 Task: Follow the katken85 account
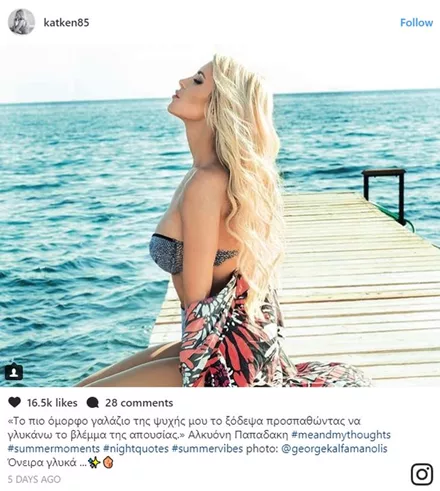click(x=416, y=23)
